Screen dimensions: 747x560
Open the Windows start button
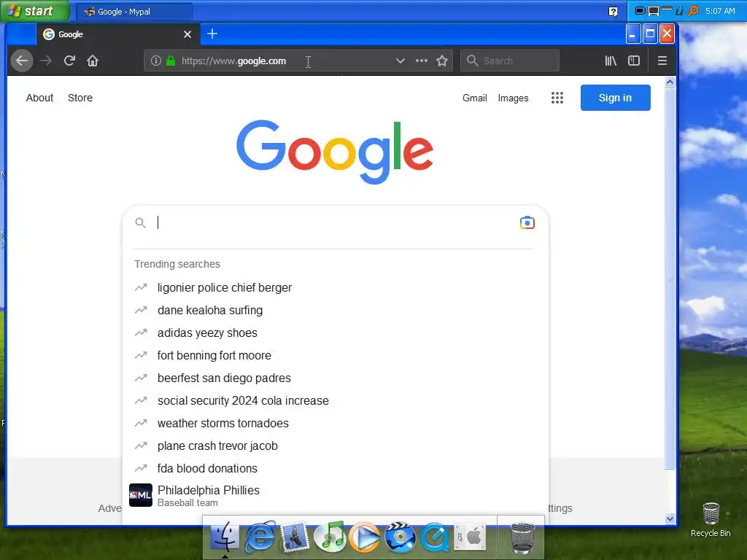35,11
